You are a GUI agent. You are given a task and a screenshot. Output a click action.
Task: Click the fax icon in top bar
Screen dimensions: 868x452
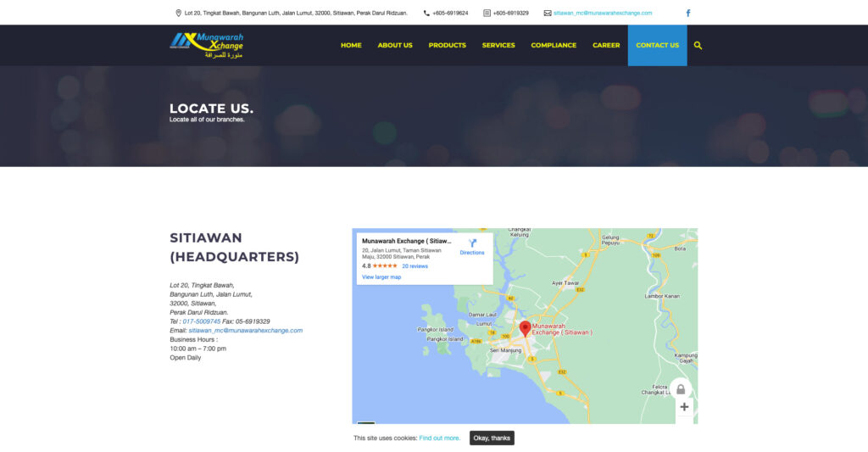pos(487,13)
